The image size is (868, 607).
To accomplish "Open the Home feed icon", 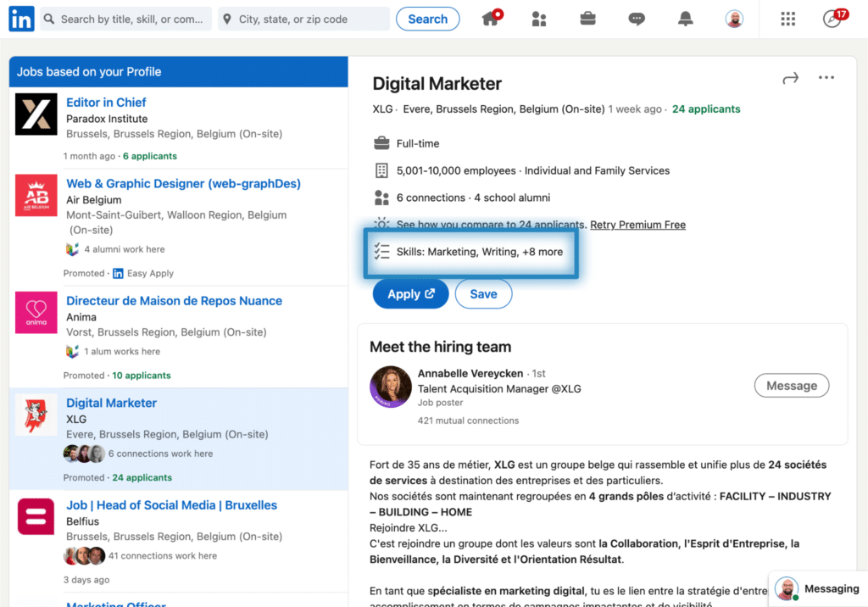I will point(491,19).
